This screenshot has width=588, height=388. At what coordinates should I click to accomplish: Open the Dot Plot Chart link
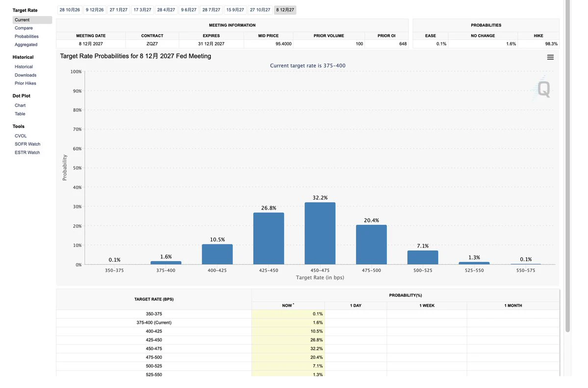click(x=20, y=106)
